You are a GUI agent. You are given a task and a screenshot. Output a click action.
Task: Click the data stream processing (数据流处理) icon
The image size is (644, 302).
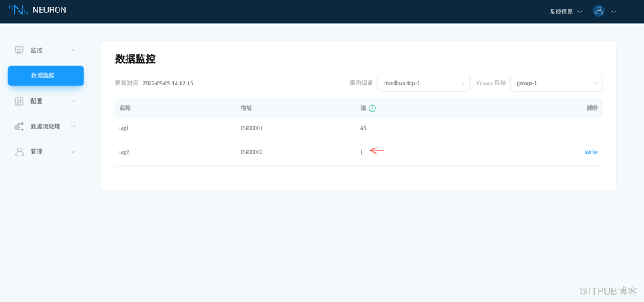tap(20, 126)
